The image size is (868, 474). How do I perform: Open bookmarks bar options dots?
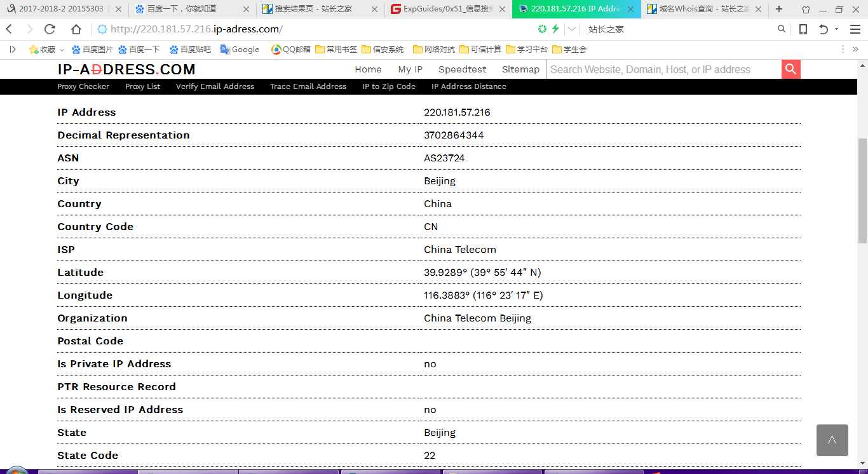click(x=843, y=49)
